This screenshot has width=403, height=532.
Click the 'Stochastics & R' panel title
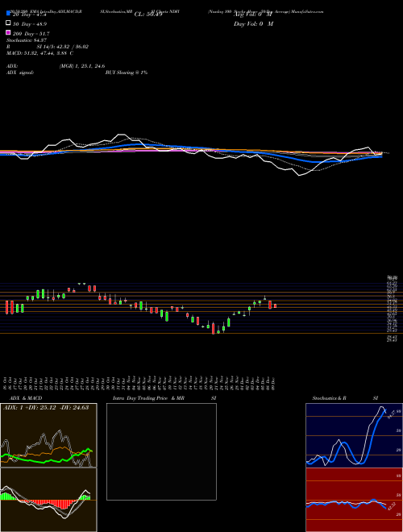pyautogui.click(x=329, y=398)
